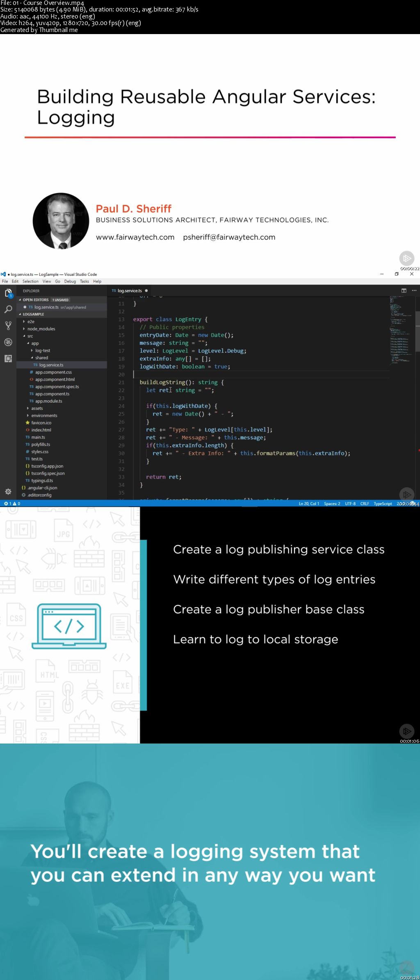The width and height of the screenshot is (420, 980).
Task: Expand the assets folder
Action: point(28,408)
